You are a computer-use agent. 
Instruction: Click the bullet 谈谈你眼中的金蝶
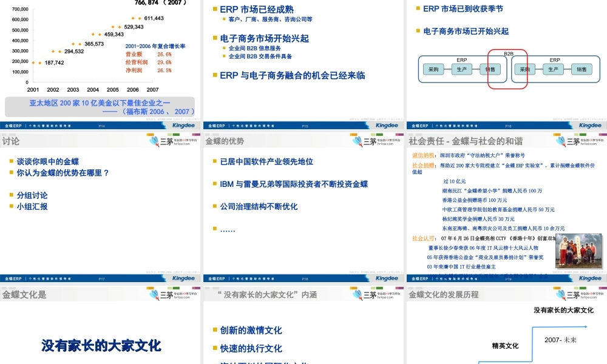click(x=47, y=161)
